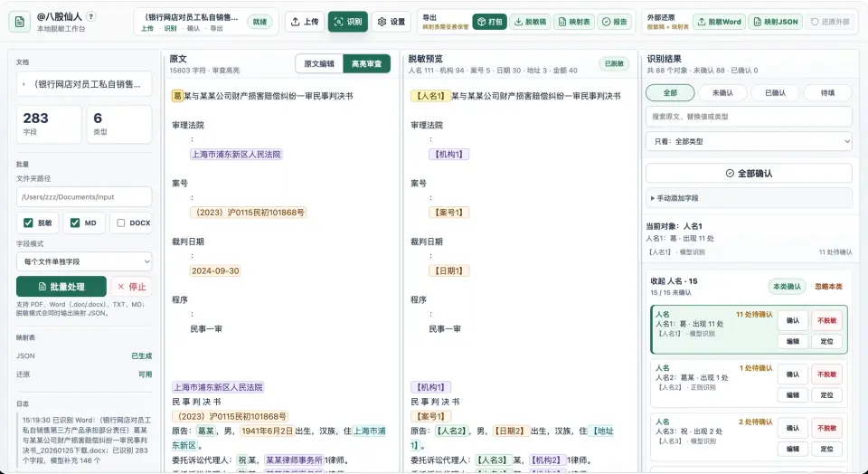The width and height of the screenshot is (868, 474).
Task: Load the mapping file via 映射JSON
Action: tap(776, 22)
